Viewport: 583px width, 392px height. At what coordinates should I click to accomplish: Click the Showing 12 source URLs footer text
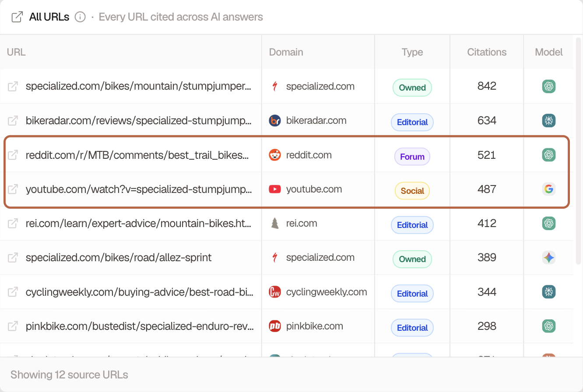tap(69, 375)
